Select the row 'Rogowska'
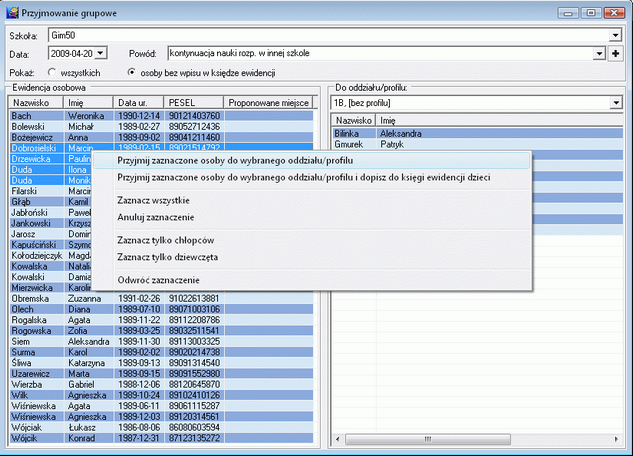The height and width of the screenshot is (456, 633). 161,331
